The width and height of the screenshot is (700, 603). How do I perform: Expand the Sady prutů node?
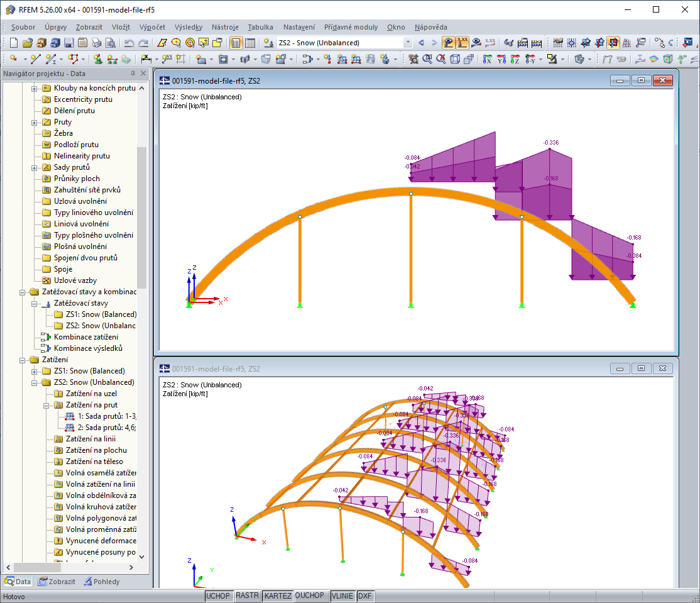tap(34, 168)
